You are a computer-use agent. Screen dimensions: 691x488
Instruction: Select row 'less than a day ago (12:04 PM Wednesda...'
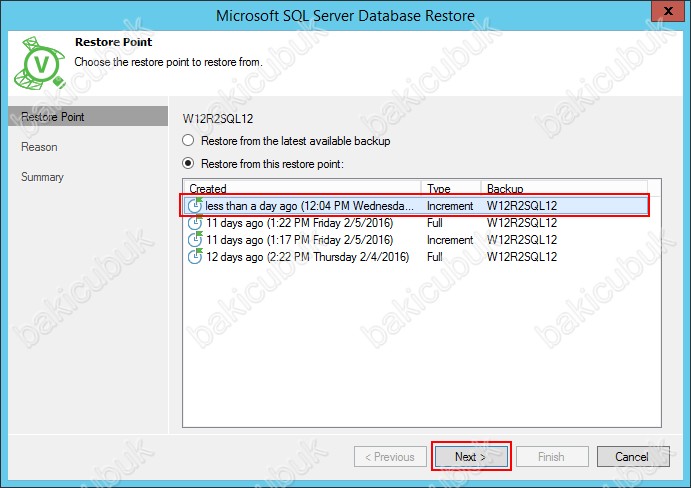[x=415, y=205]
